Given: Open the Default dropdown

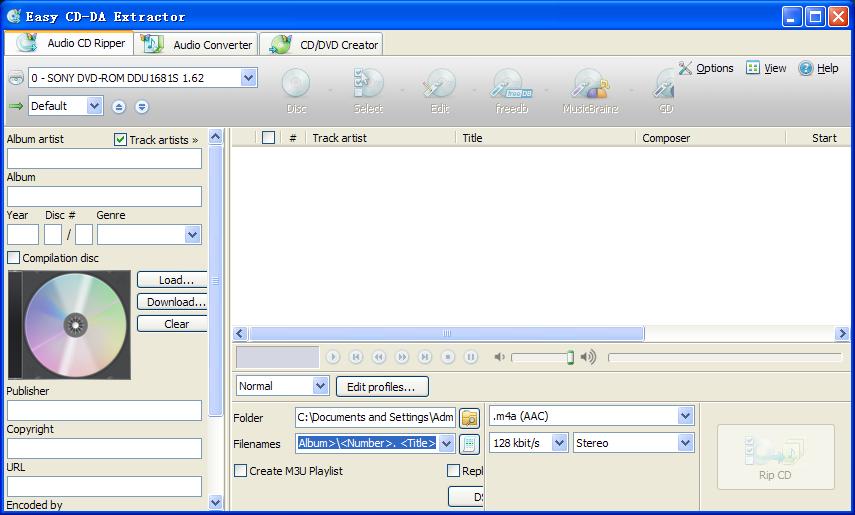Looking at the screenshot, I should [x=95, y=106].
